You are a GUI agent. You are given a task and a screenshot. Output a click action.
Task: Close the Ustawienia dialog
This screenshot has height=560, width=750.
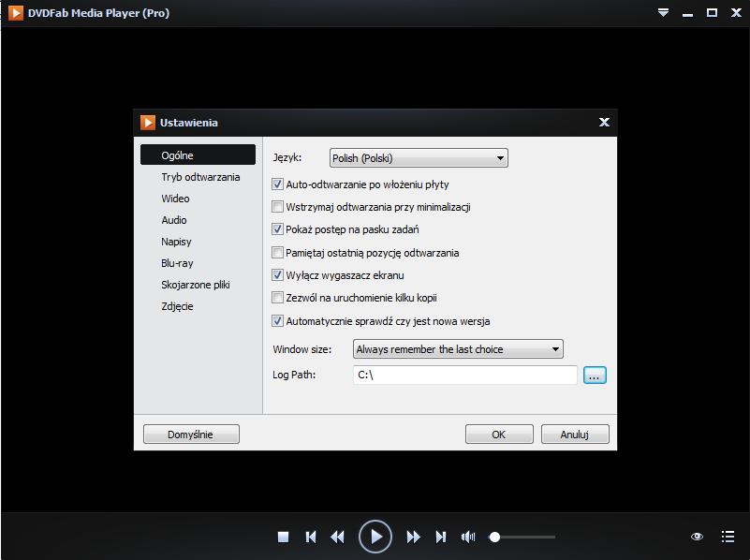point(604,123)
